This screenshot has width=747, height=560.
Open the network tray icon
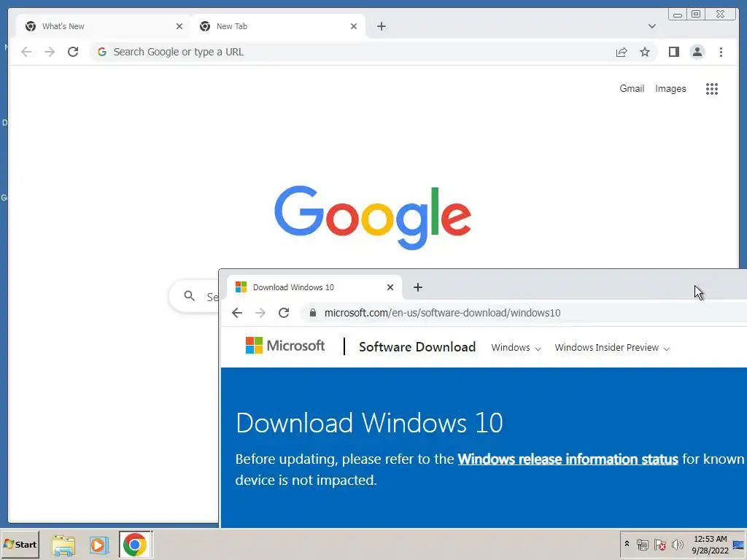click(642, 545)
